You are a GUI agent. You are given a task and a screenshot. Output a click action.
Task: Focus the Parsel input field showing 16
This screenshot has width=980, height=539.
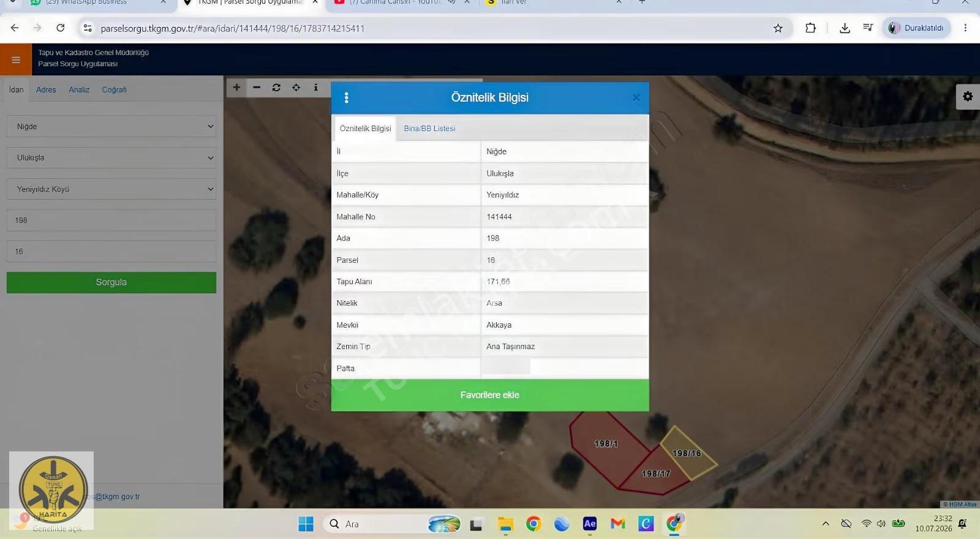pyautogui.click(x=111, y=251)
